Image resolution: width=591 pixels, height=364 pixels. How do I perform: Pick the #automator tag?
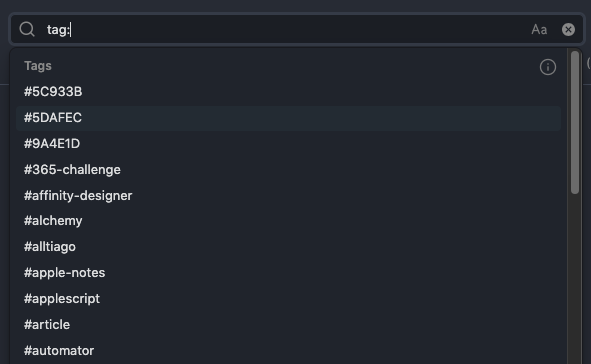pyautogui.click(x=288, y=351)
